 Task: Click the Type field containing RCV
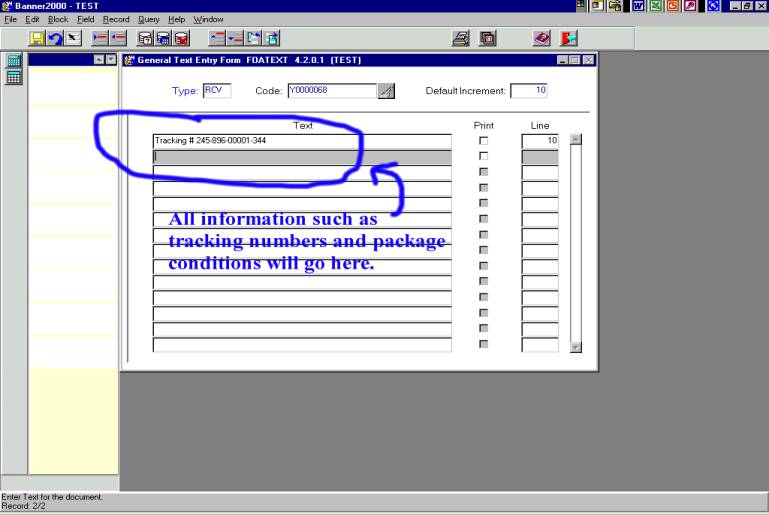pos(217,91)
